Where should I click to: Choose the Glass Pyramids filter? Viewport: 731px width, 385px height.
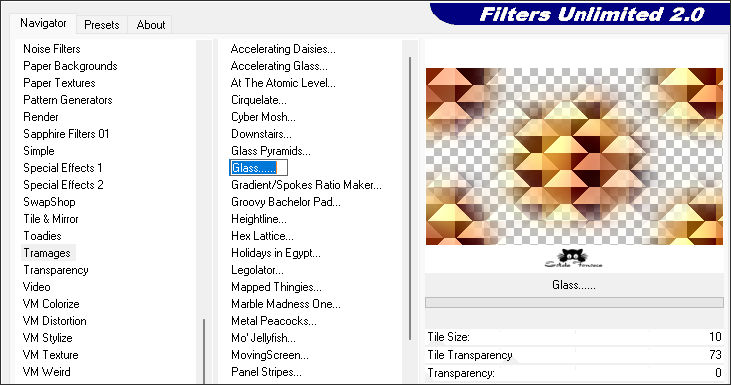[x=271, y=151]
